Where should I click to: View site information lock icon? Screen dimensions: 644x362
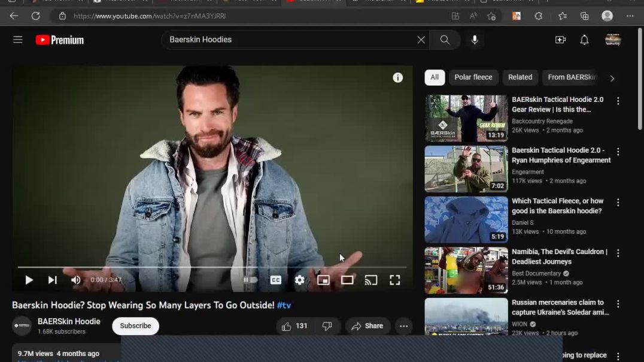click(x=62, y=16)
